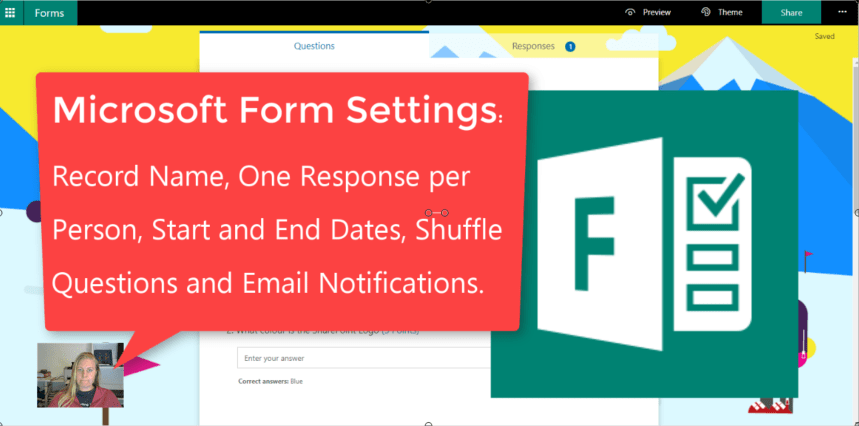
Task: Click the Preview eye icon
Action: [630, 12]
